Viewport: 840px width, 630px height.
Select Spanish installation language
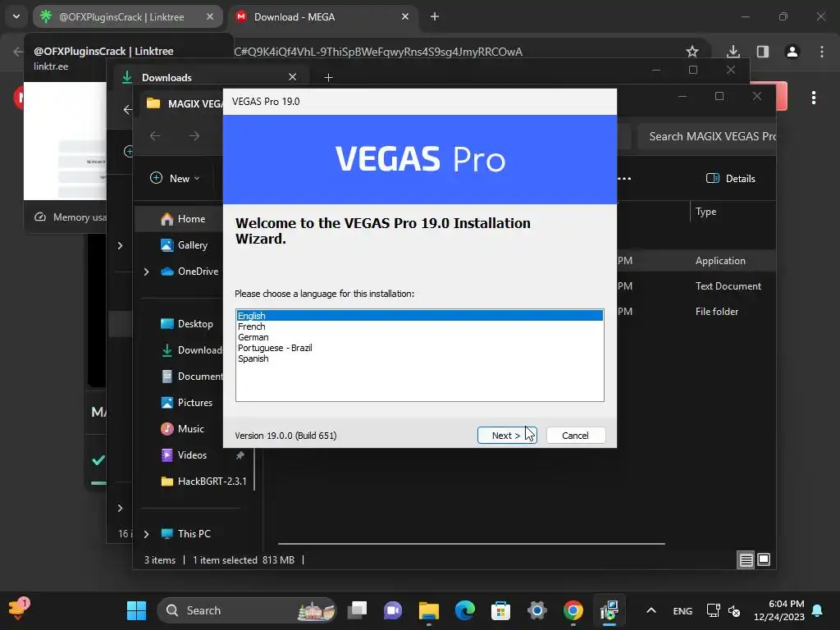pos(419,358)
